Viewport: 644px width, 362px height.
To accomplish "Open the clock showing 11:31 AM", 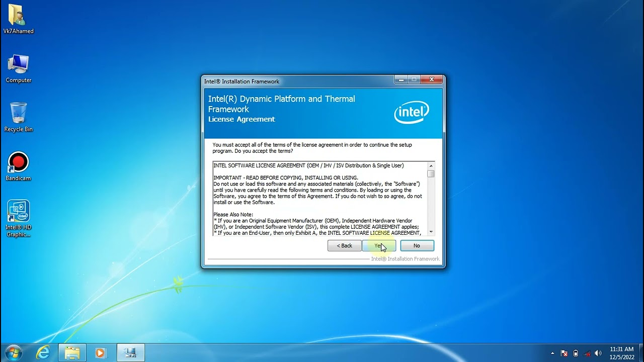I will click(621, 353).
